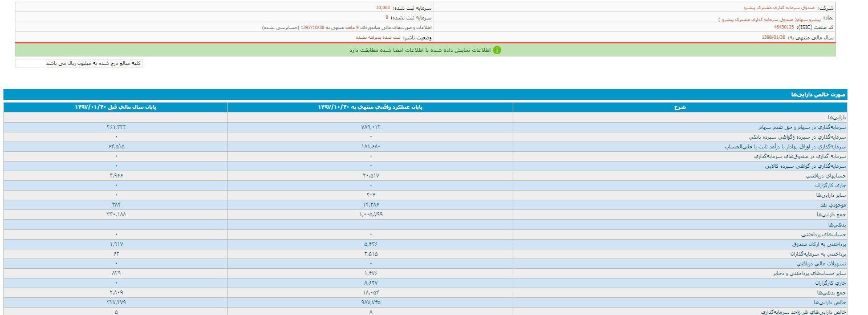This screenshot has height=315, width=868.
Task: Click the fiscal year end date 1398/01/30
Action: (x=773, y=37)
